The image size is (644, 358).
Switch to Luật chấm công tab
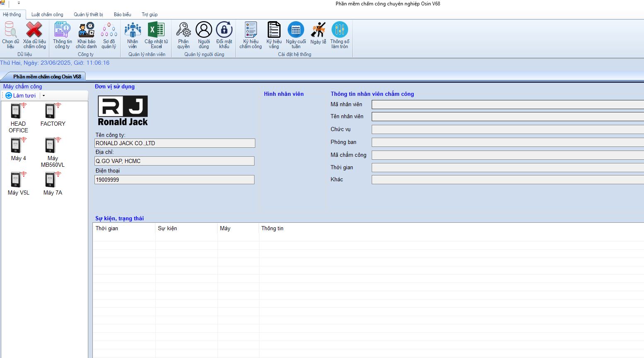coord(47,15)
